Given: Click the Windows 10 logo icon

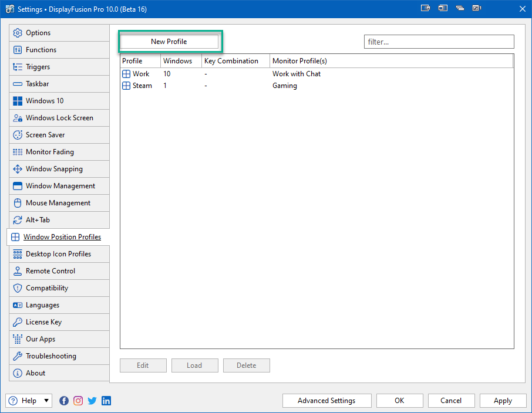Looking at the screenshot, I should tap(18, 101).
